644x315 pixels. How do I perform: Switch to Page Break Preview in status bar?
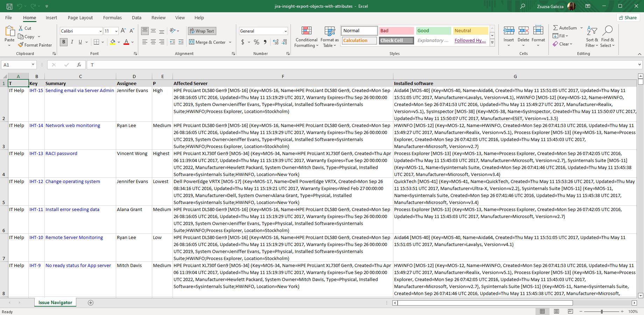[570, 311]
